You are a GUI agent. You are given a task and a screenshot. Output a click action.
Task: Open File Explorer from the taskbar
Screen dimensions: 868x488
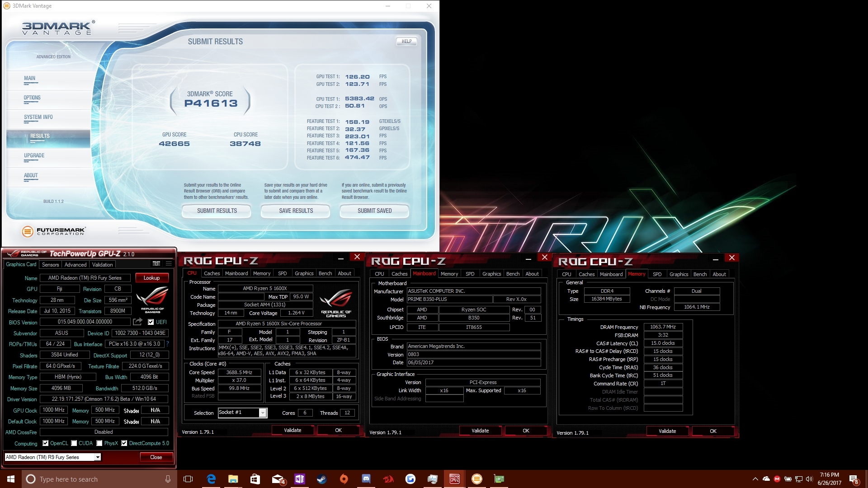pyautogui.click(x=233, y=479)
